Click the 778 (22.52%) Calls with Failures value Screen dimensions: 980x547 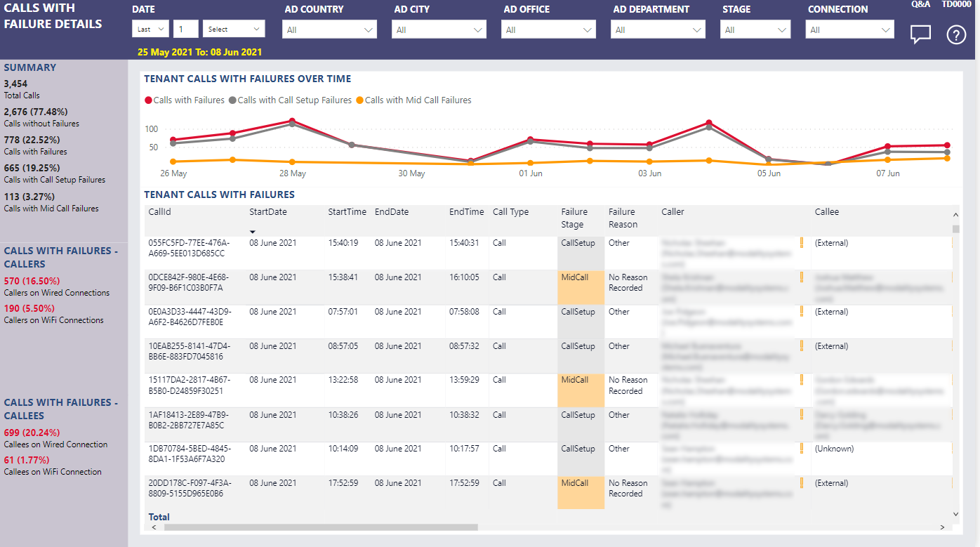(32, 140)
